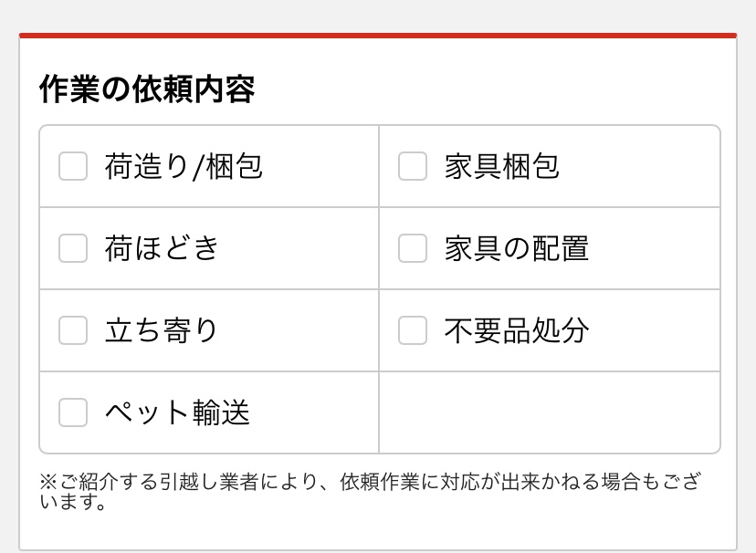
Task: Tap the 荷ほどき label text
Action: click(163, 248)
